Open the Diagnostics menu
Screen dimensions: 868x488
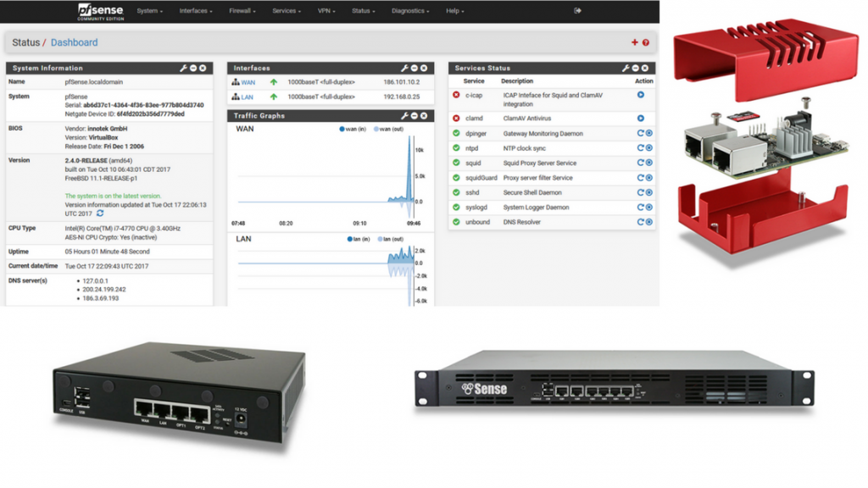point(409,11)
